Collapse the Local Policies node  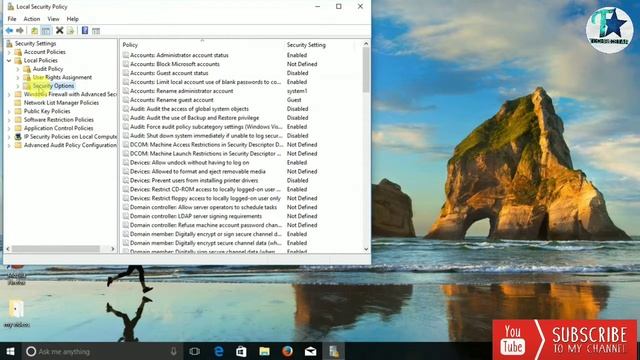tap(9, 60)
